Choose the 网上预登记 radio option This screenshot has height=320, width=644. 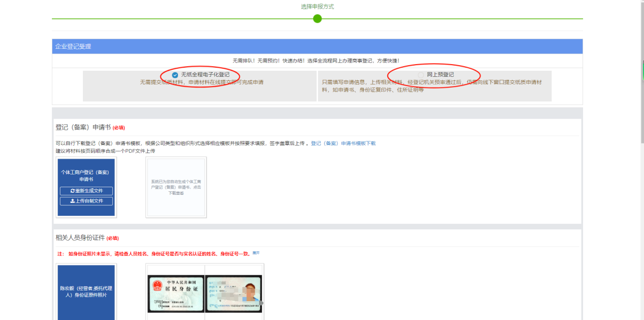tap(420, 75)
